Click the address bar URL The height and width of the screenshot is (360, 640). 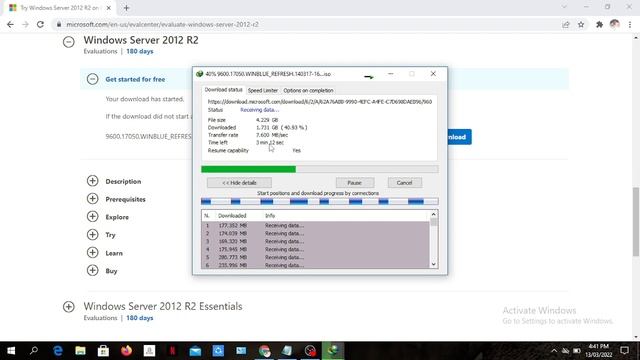coord(162,24)
